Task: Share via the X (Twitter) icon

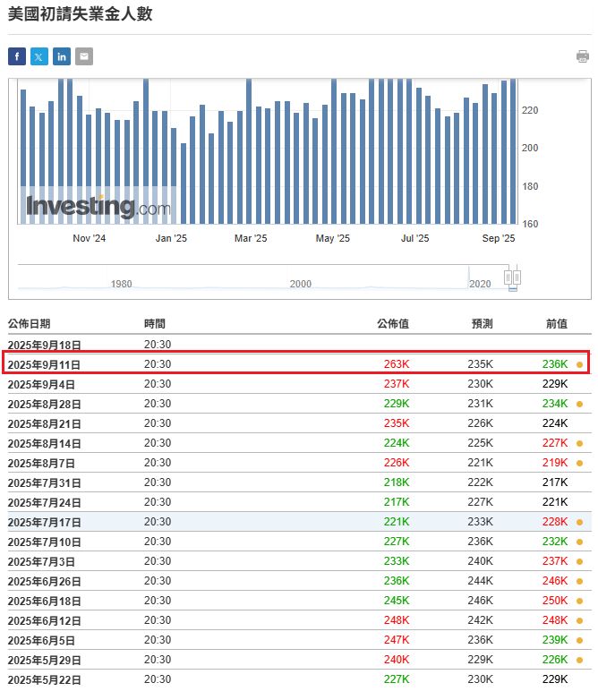Action: (x=39, y=56)
